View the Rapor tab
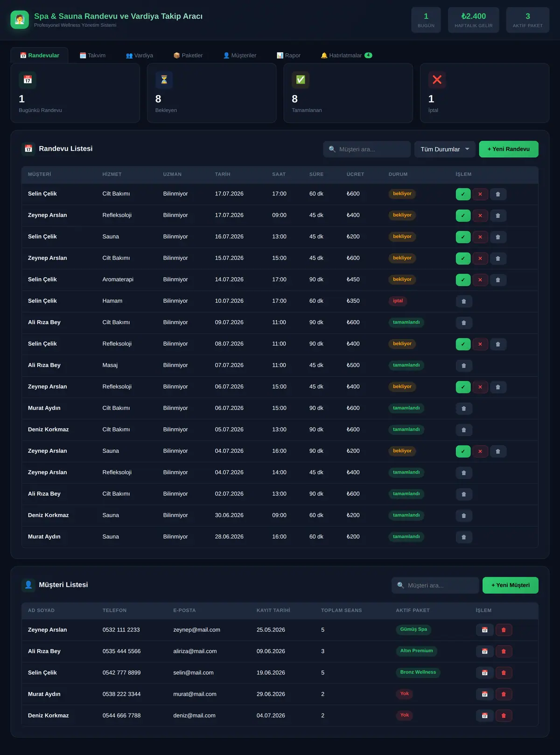Image resolution: width=560 pixels, height=755 pixels. pos(288,56)
